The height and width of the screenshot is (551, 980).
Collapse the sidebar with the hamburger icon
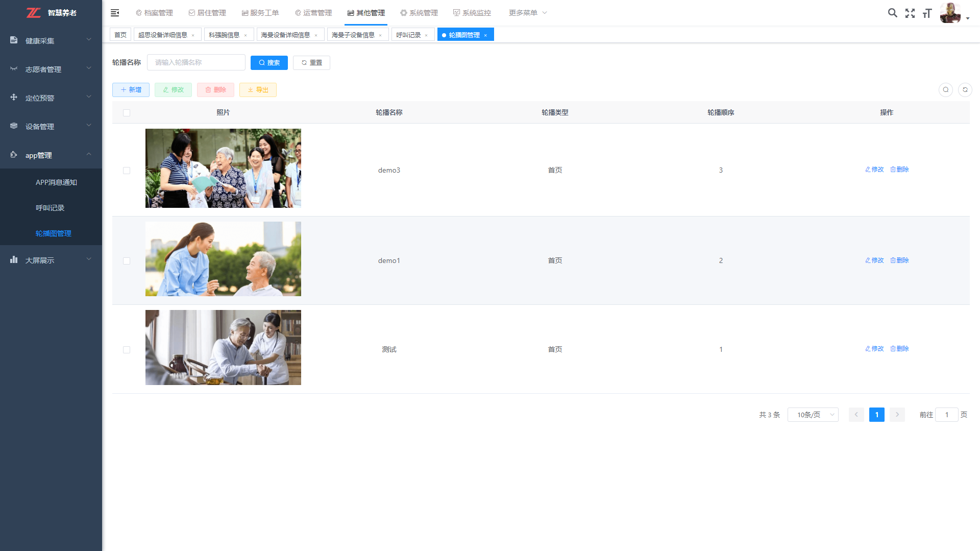(x=115, y=13)
